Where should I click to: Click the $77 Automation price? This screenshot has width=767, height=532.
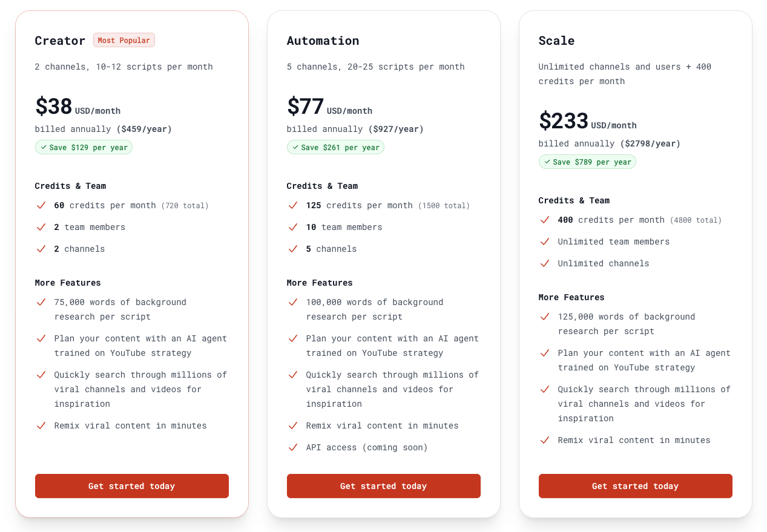coord(306,107)
